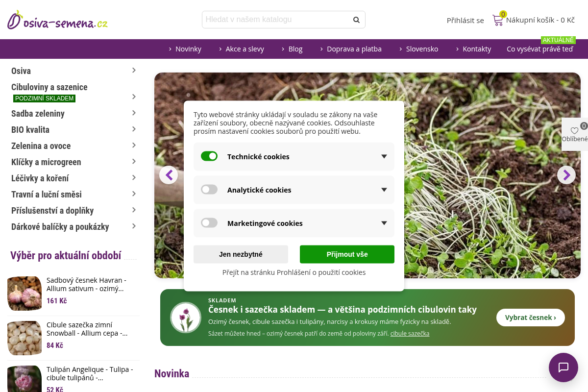Click Přihlásit se link
Screen dimensions: 588x392
tap(465, 20)
